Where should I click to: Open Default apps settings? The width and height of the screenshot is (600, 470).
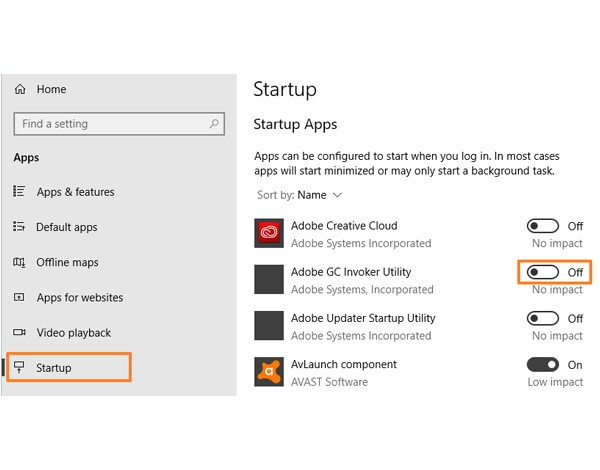tap(67, 227)
